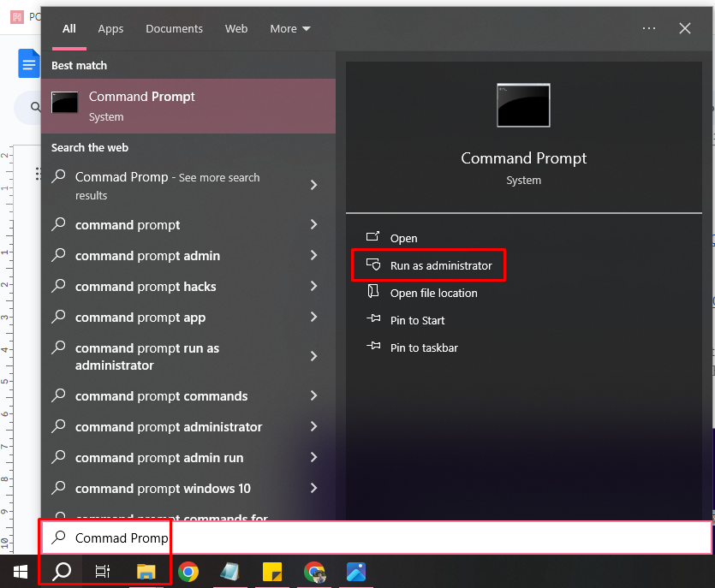Click the 'Command Prompt' title in right pane
The image size is (715, 588).
523,158
